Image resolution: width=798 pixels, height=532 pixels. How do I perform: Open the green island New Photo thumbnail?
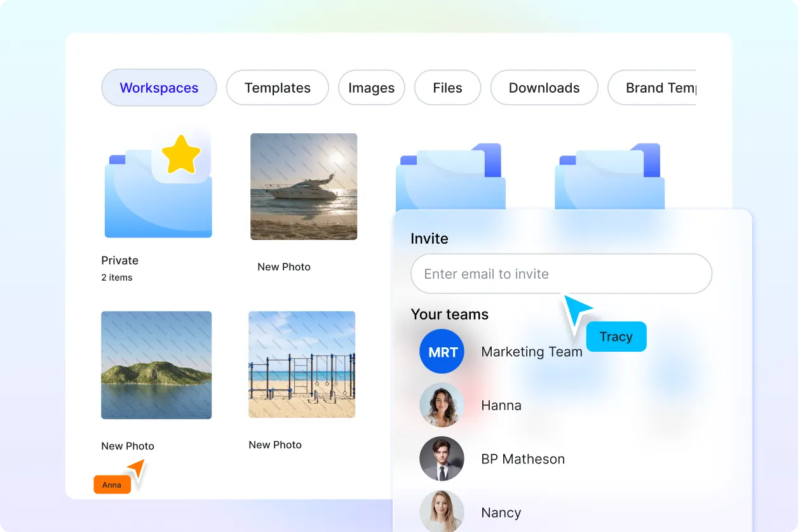156,364
